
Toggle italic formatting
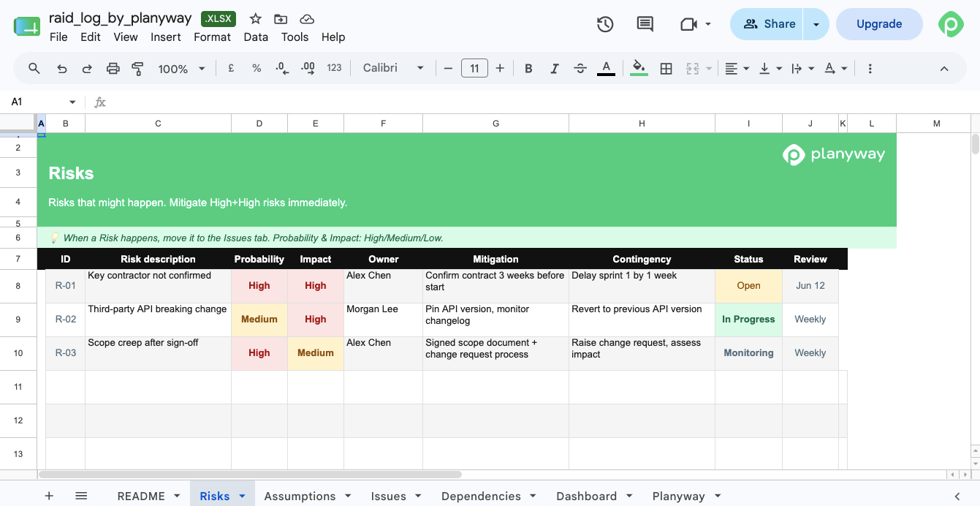pyautogui.click(x=555, y=68)
